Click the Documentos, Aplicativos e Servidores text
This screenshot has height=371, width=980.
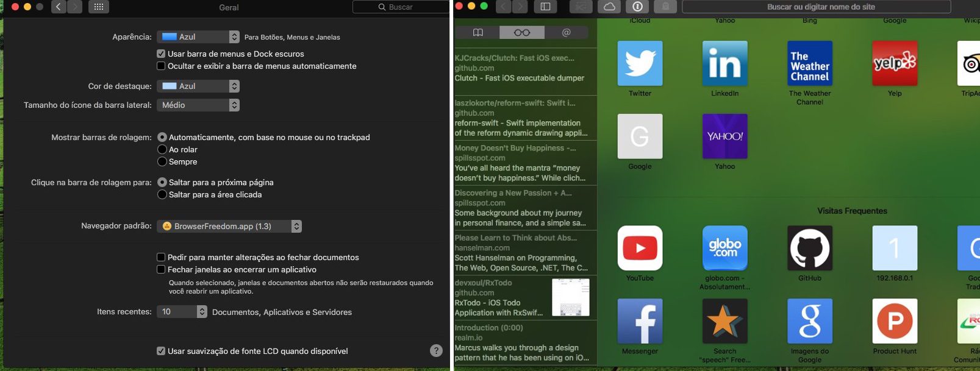(282, 312)
